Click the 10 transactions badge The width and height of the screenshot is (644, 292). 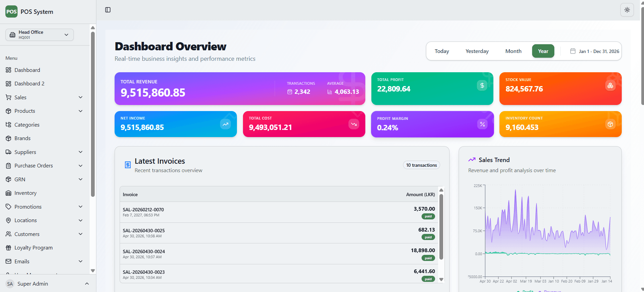tap(422, 165)
